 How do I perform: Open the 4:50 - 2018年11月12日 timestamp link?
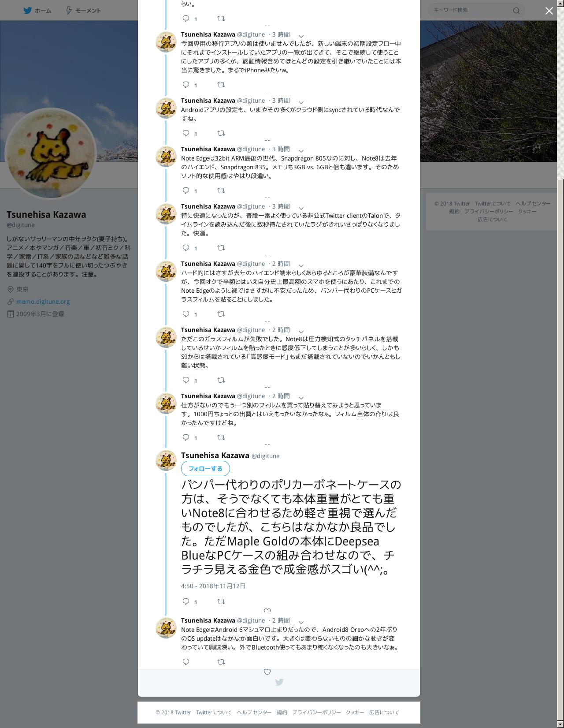[x=213, y=586]
